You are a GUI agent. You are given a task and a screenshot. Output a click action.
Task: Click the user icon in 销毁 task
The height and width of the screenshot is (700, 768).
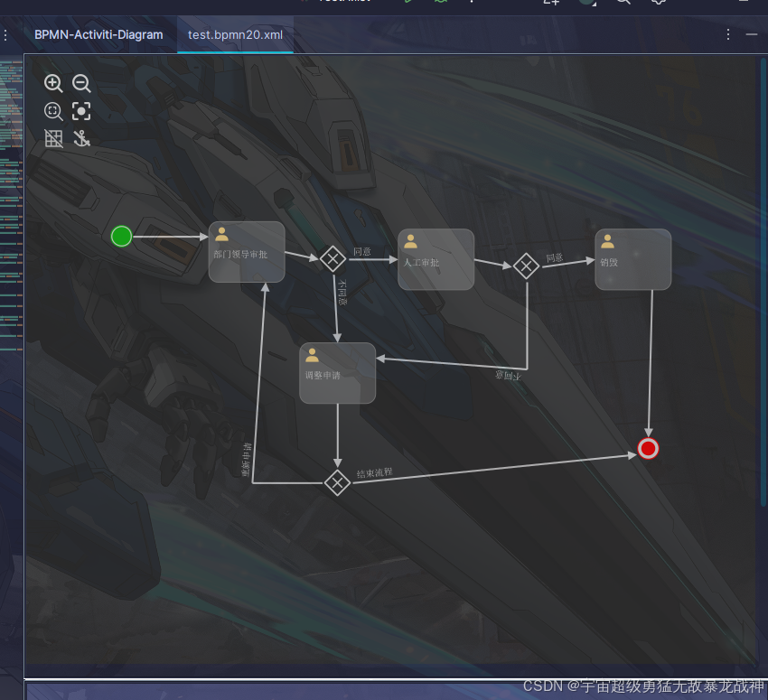click(x=607, y=241)
